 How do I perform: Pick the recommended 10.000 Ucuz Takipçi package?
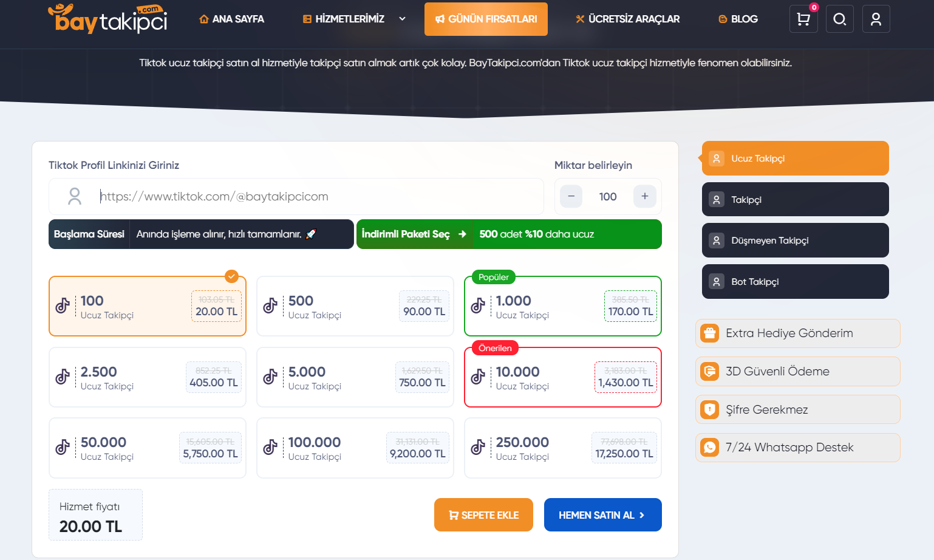[563, 377]
